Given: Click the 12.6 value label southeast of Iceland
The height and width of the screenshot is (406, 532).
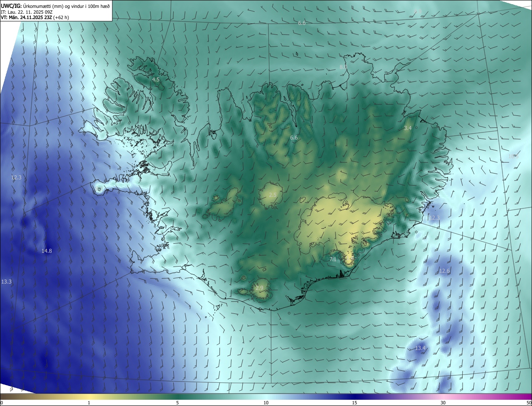Looking at the screenshot, I should [x=444, y=271].
